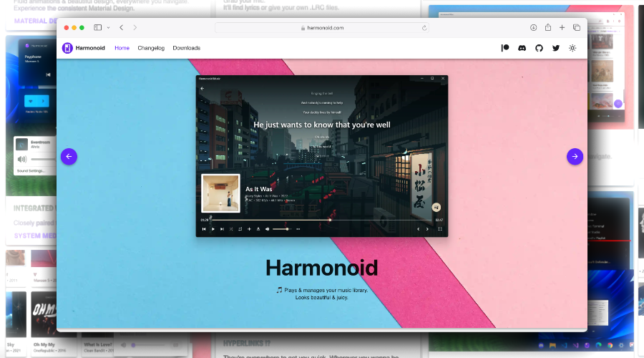This screenshot has width=644, height=358.
Task: Navigate back in Safari
Action: click(122, 27)
